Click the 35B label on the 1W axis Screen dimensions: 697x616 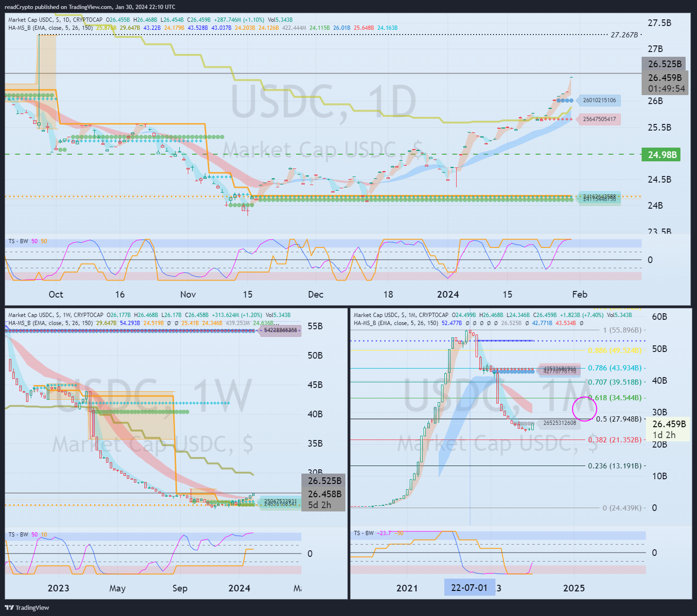(315, 443)
